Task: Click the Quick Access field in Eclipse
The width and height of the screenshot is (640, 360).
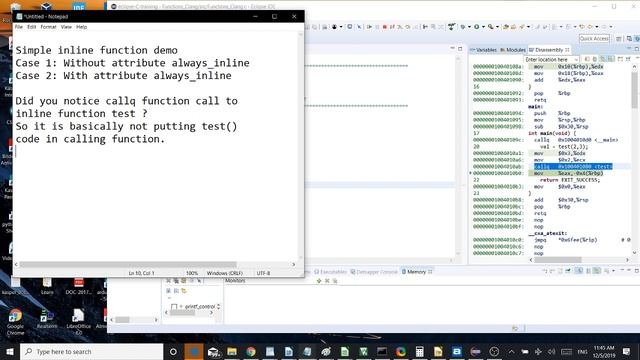Action: 594,38
